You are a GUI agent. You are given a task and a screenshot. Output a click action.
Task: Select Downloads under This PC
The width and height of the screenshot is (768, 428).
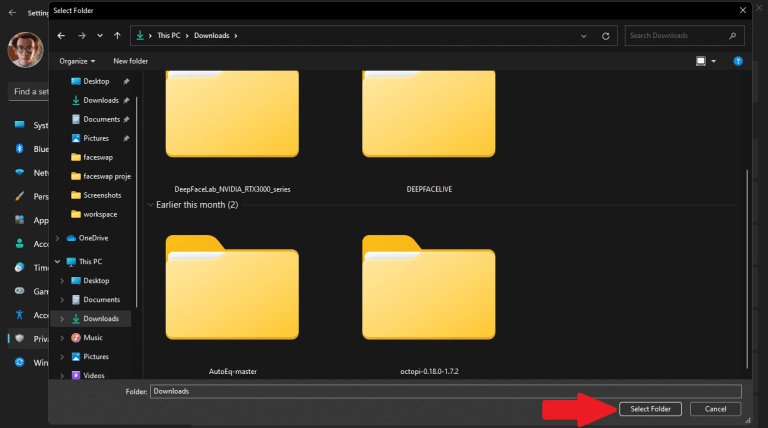[x=101, y=319]
